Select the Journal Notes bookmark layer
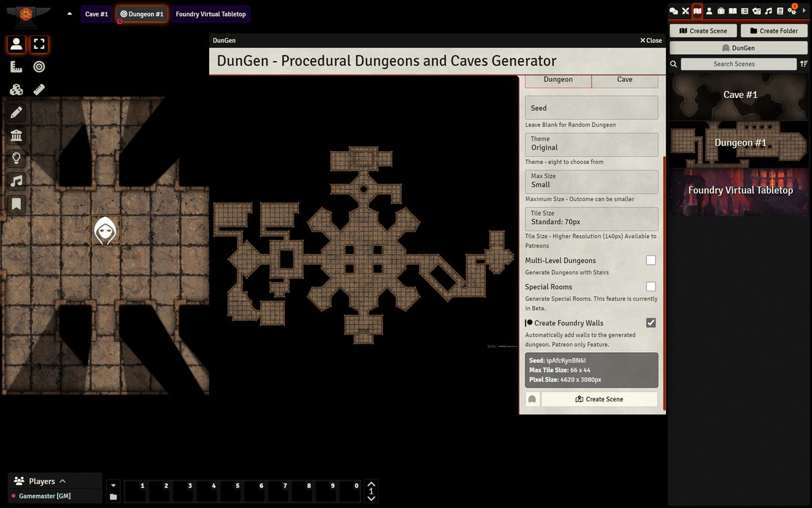This screenshot has height=508, width=812. (x=17, y=204)
